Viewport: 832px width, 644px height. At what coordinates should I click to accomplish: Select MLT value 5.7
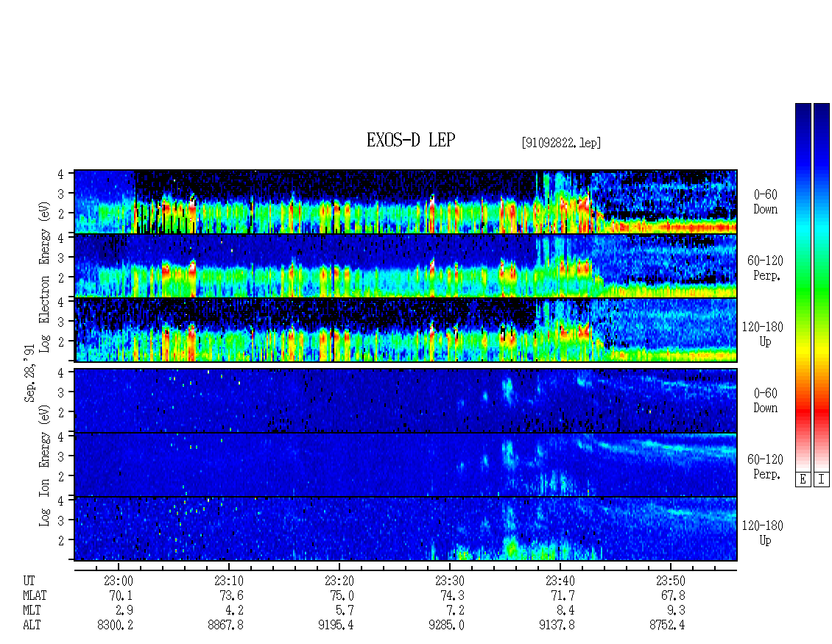[x=345, y=611]
